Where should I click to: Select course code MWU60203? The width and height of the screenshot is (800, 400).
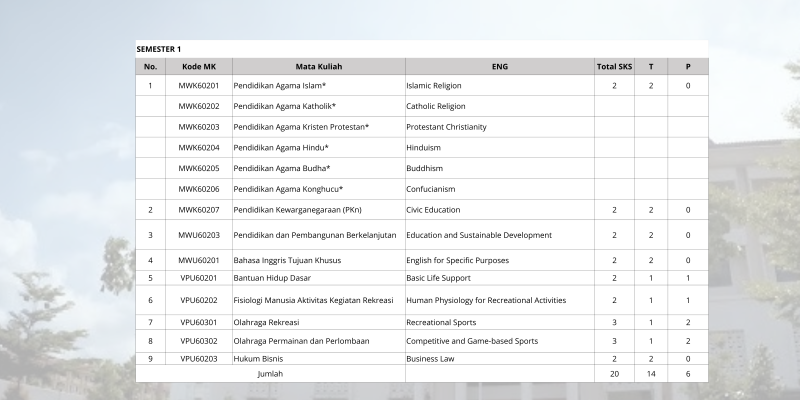point(199,235)
